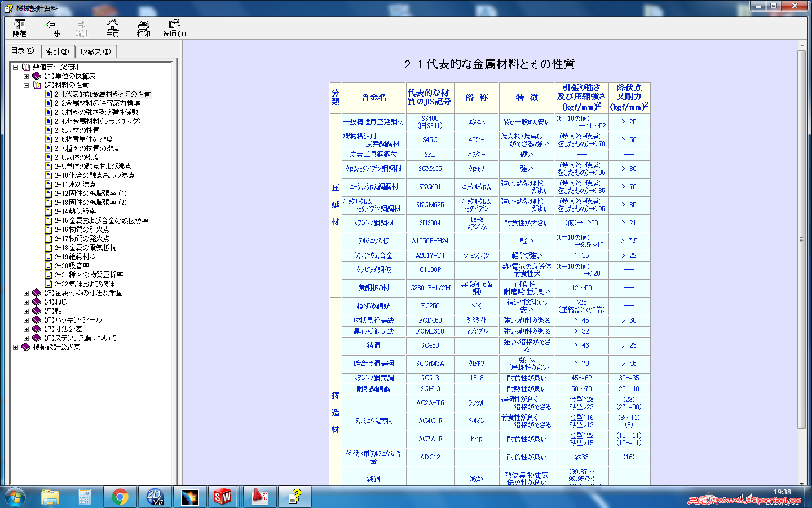812x508 pixels.
Task: Switch to the 目录 (Contents) tab
Action: 23,51
